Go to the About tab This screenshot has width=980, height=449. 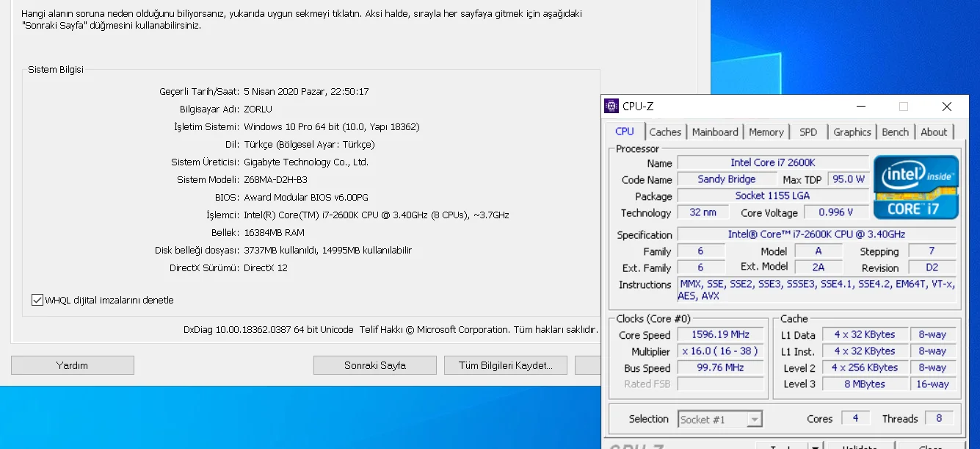[934, 132]
